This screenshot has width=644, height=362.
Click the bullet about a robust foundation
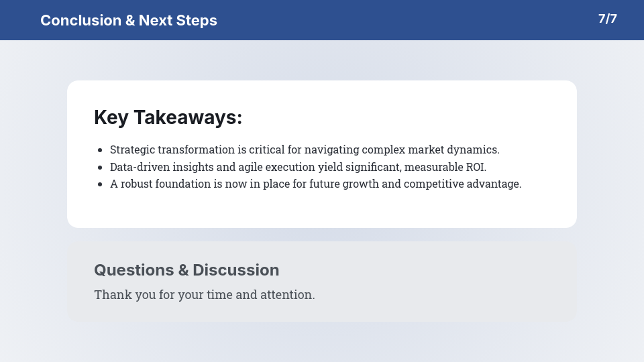(x=315, y=184)
